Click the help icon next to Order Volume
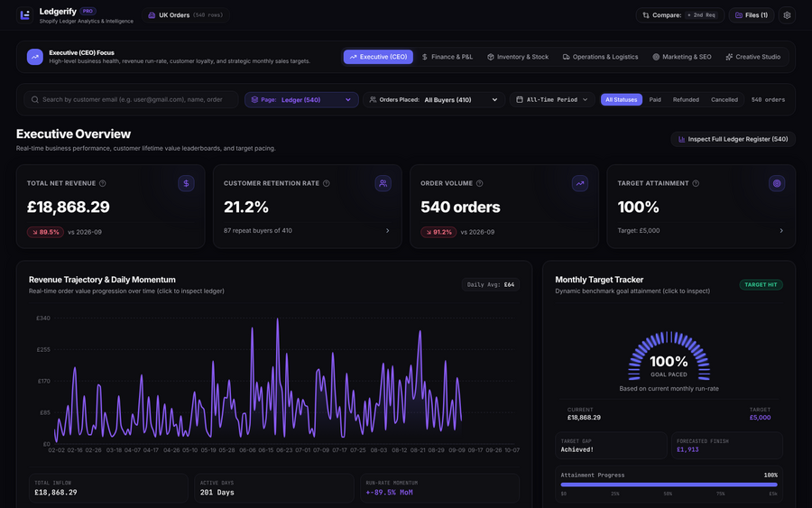812x508 pixels. pos(480,183)
